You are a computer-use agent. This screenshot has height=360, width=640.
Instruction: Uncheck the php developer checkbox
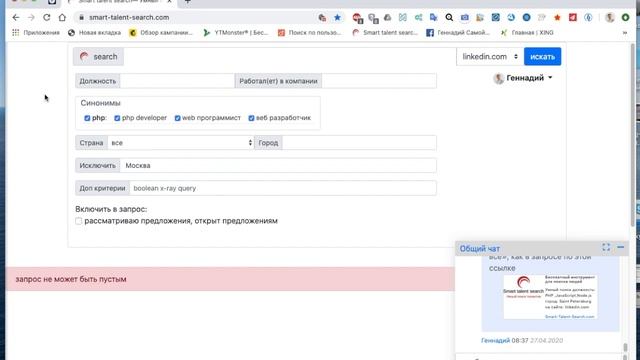pyautogui.click(x=117, y=118)
